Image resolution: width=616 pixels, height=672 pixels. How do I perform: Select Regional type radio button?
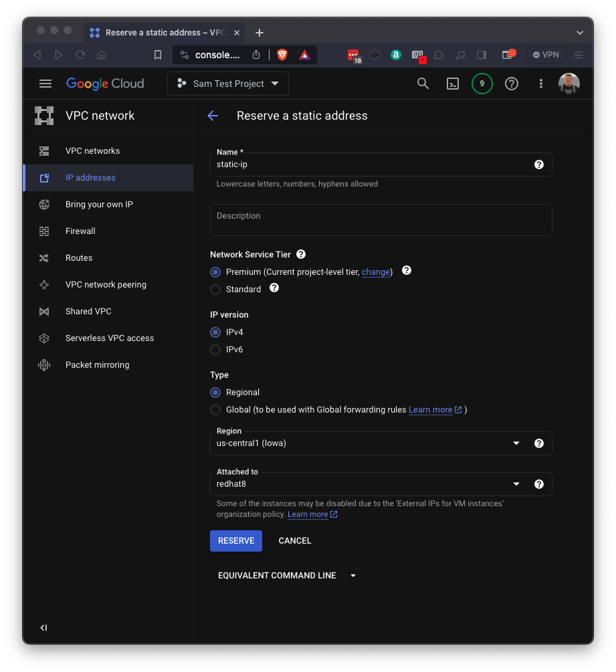(215, 392)
